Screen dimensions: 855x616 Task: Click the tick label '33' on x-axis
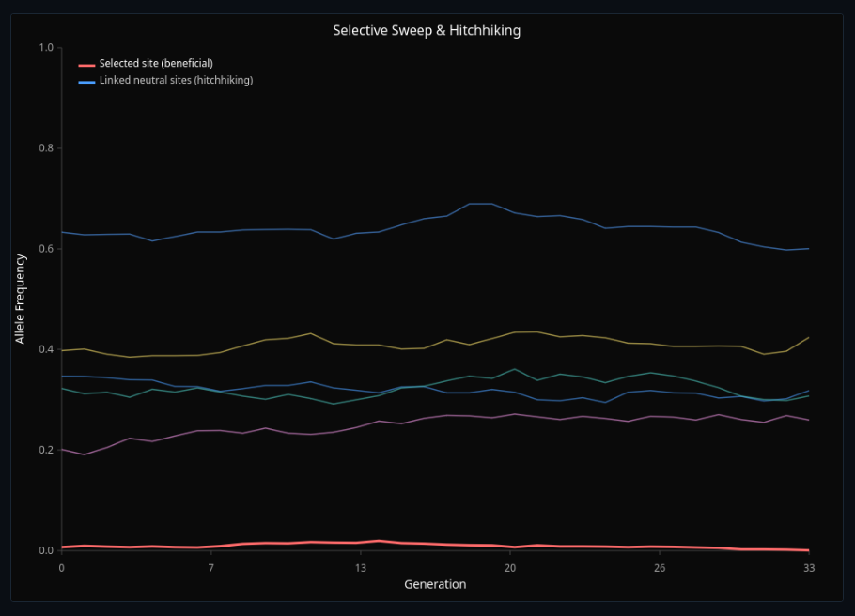coord(808,567)
